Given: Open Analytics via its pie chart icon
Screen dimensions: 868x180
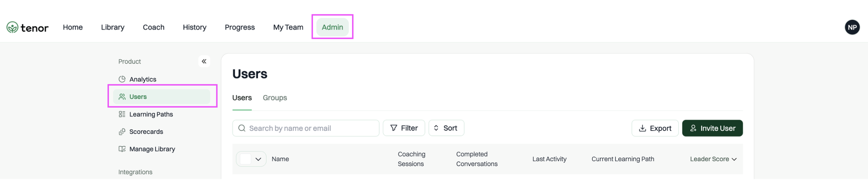Looking at the screenshot, I should tap(122, 79).
